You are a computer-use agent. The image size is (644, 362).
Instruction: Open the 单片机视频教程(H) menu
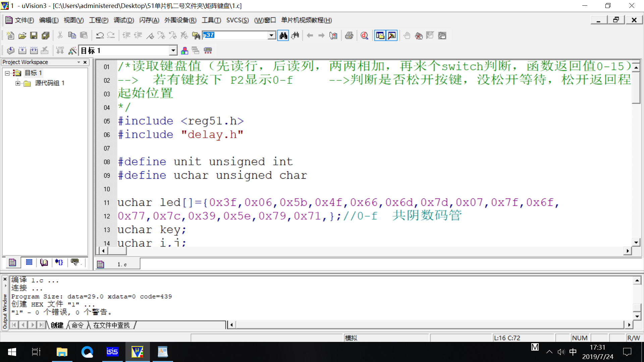pyautogui.click(x=306, y=20)
